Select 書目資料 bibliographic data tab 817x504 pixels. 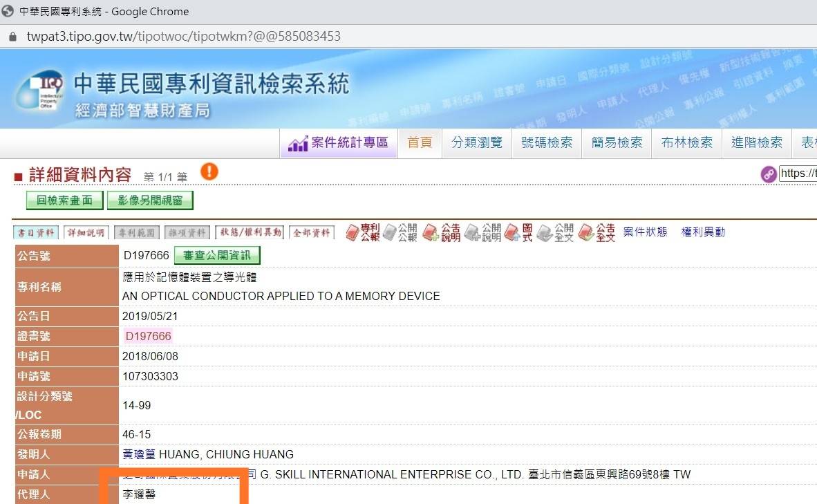click(36, 232)
